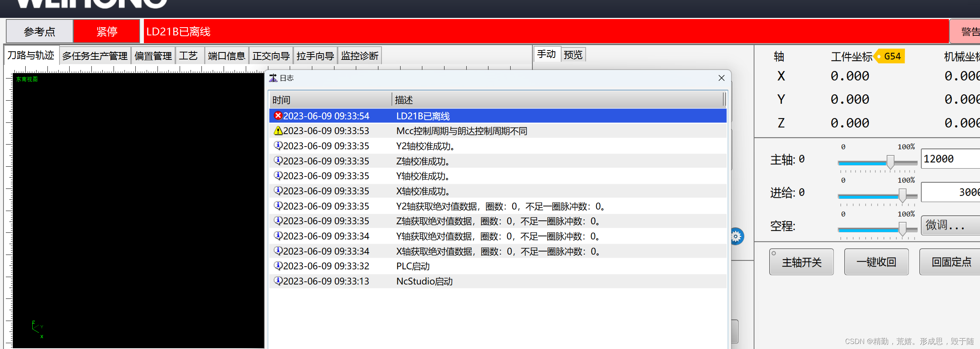Open the 刀路与轨迹 tab

tap(31, 56)
